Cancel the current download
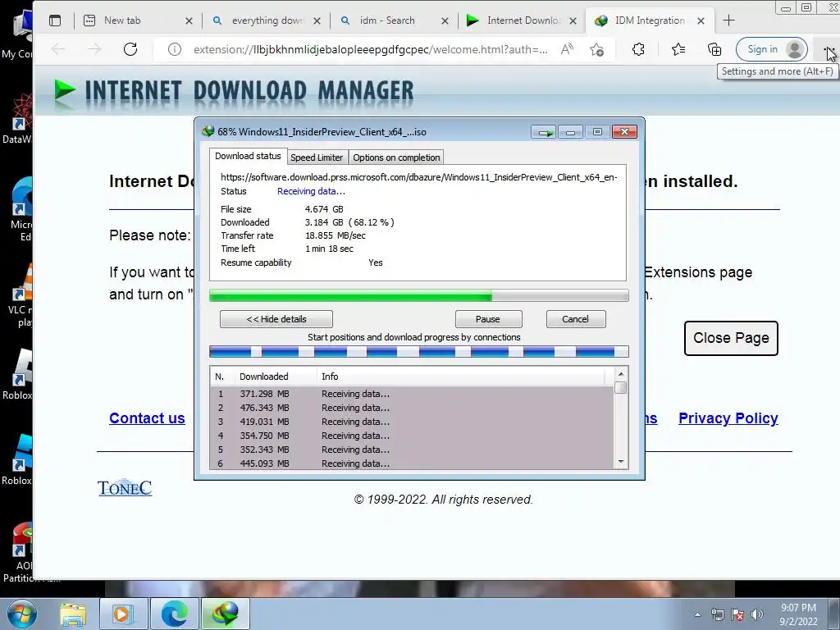840x630 pixels. tap(575, 319)
